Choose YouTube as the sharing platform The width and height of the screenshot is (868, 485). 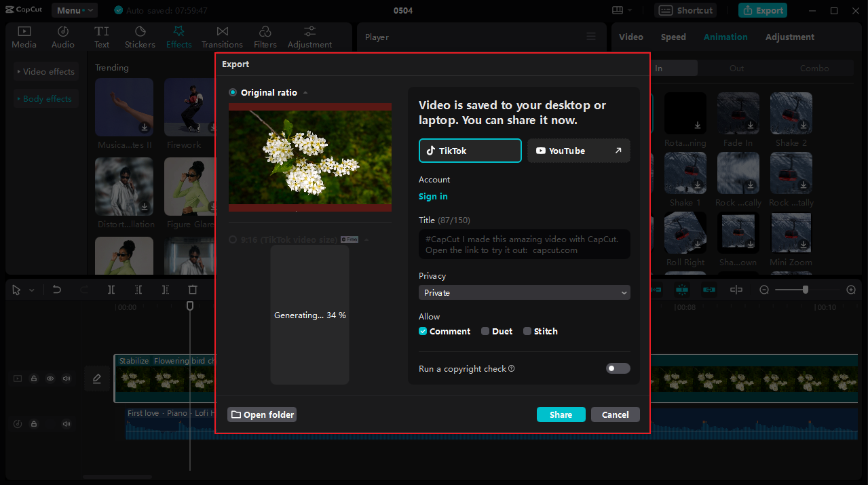pyautogui.click(x=579, y=151)
